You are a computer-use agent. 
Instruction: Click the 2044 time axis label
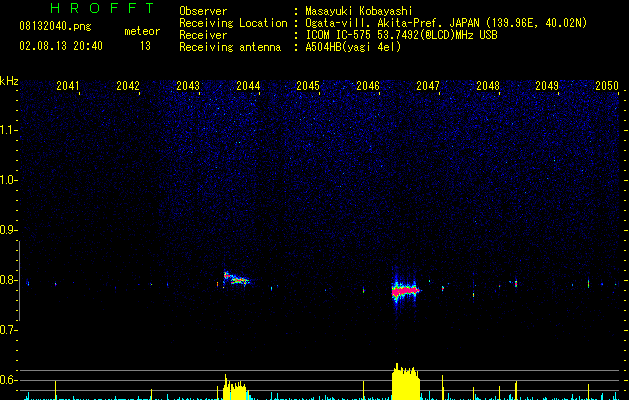[x=248, y=86]
